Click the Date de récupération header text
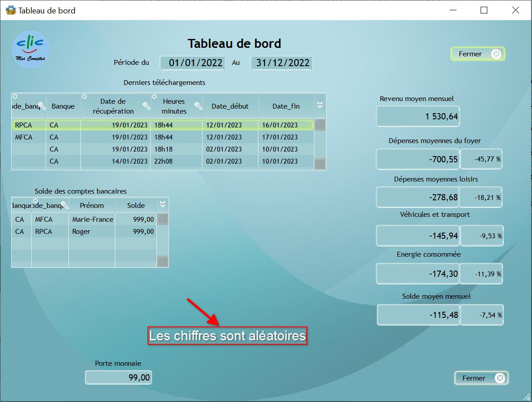This screenshot has width=532, height=402. click(113, 106)
